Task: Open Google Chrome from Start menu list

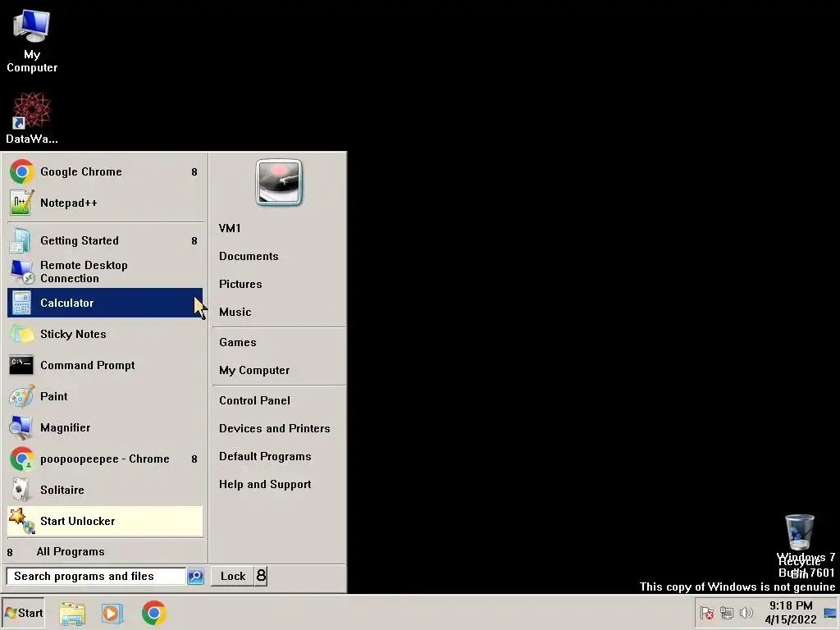Action: point(105,172)
